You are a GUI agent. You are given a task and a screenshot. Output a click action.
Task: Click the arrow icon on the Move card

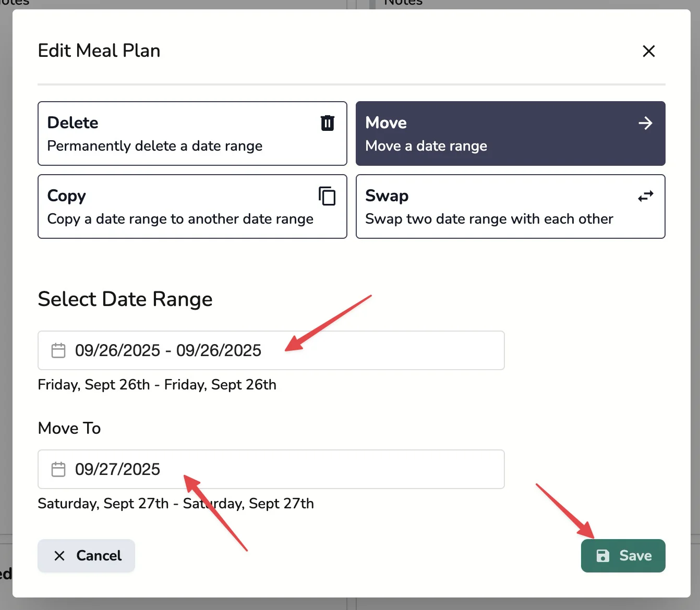click(645, 123)
